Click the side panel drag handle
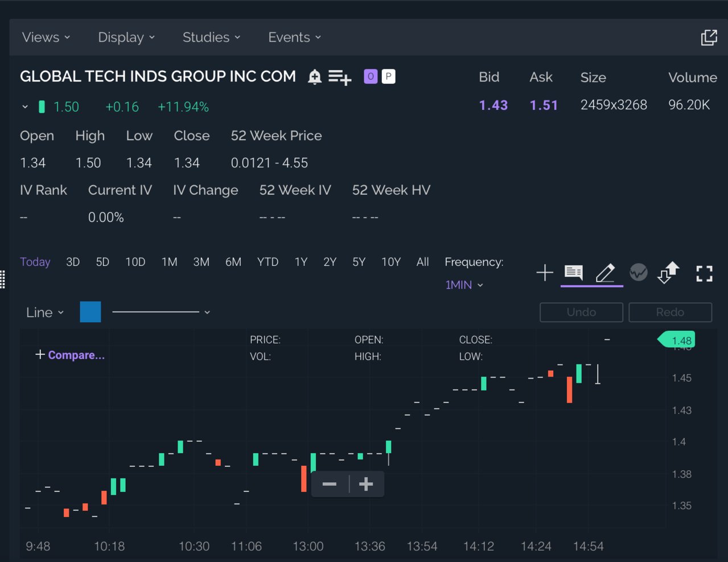728x562 pixels. click(3, 279)
